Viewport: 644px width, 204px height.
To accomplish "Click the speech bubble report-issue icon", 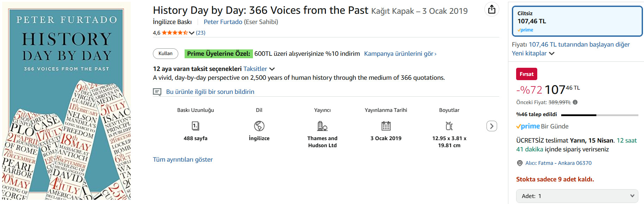I will (x=157, y=92).
